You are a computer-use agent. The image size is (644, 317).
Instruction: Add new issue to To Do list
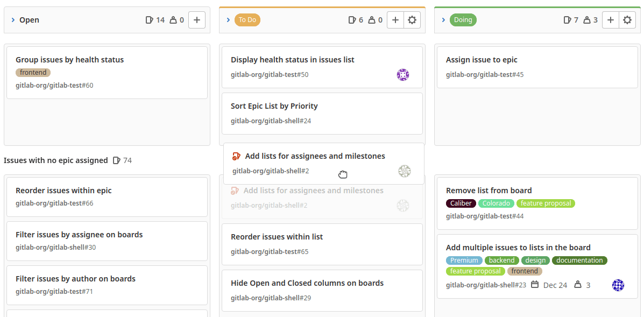pos(395,20)
